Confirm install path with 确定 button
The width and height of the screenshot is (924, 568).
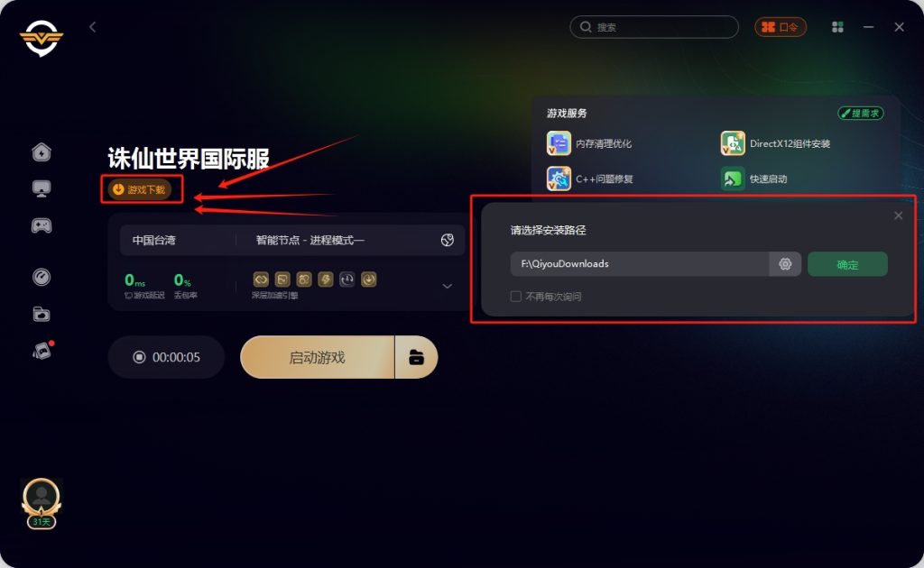pyautogui.click(x=847, y=264)
